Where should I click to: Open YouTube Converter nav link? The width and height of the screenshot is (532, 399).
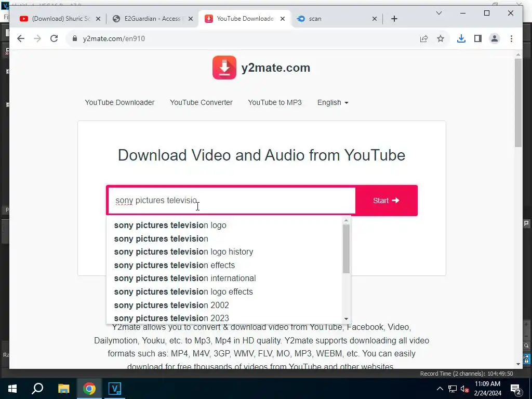pyautogui.click(x=201, y=102)
